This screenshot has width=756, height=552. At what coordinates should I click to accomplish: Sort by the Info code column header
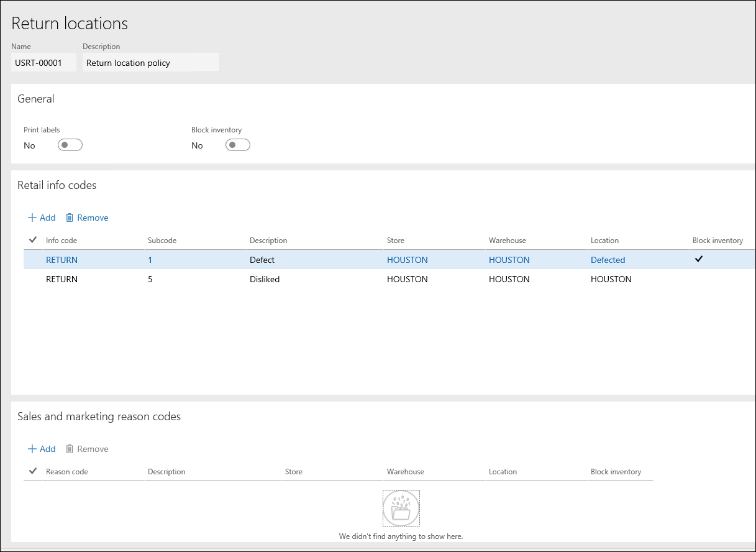[61, 241]
